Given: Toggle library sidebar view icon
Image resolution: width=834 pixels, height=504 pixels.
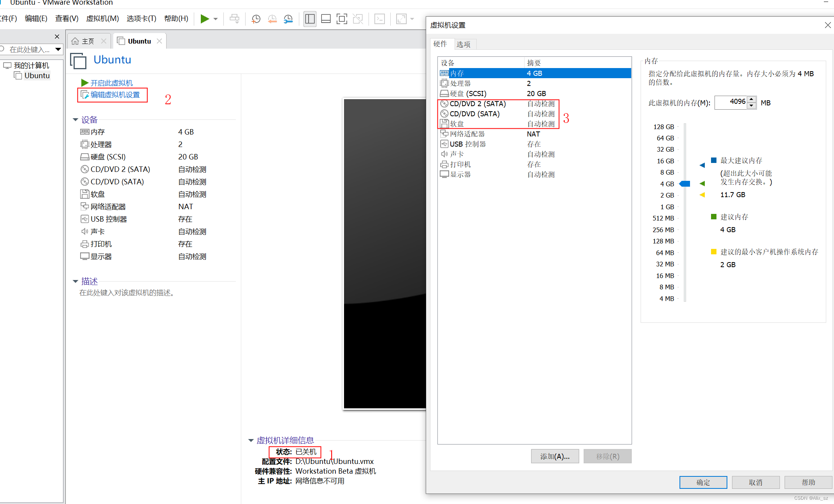Looking at the screenshot, I should tap(310, 19).
